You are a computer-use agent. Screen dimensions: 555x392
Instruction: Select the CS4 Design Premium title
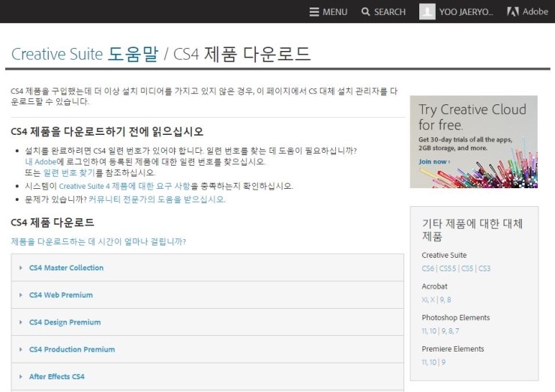coord(64,322)
